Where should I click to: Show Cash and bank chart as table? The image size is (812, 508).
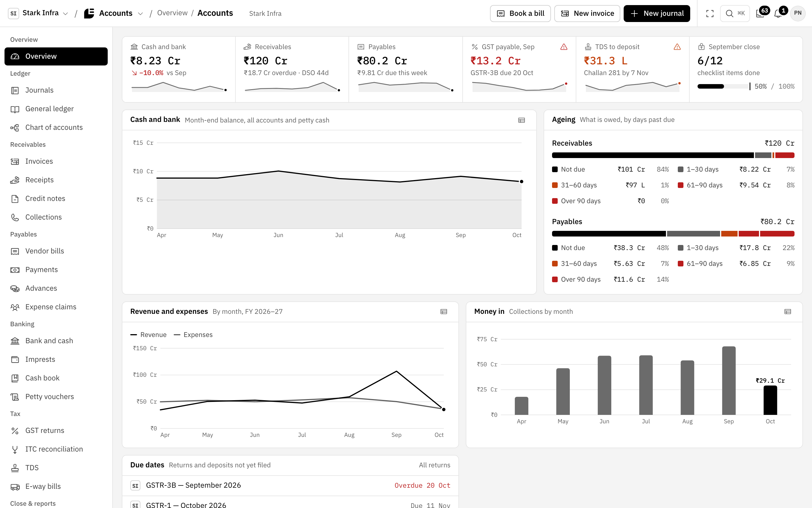[x=521, y=120]
